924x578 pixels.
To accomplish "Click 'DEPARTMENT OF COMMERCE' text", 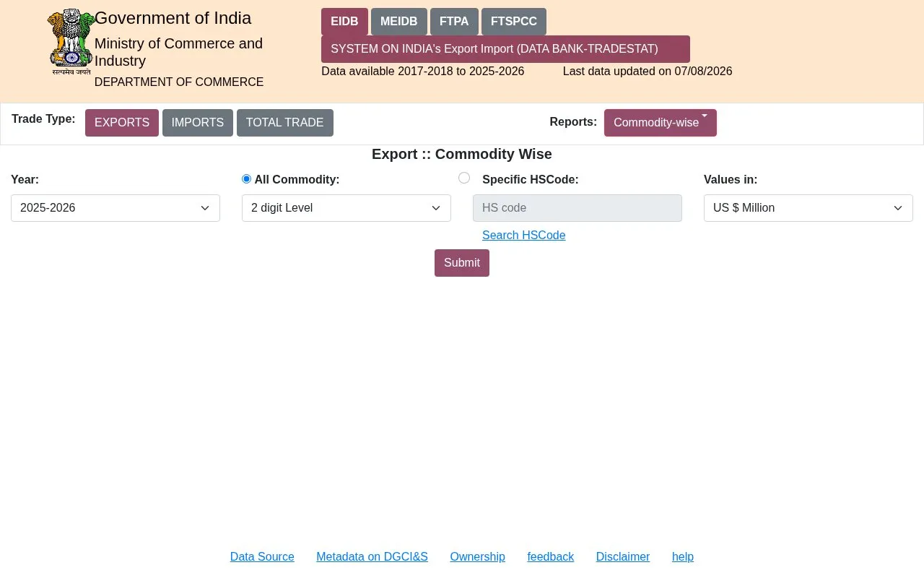I will tap(179, 82).
